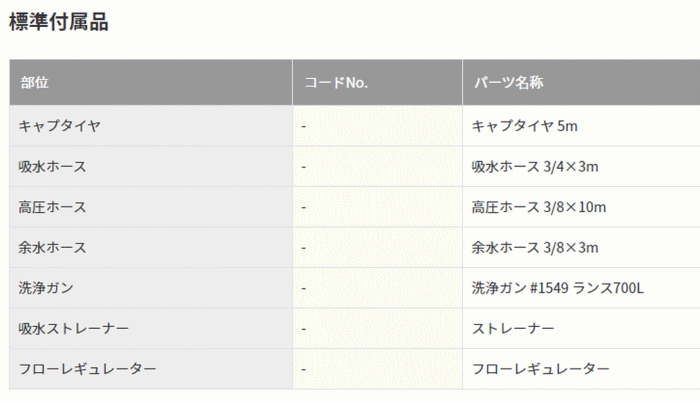Click the 高圧ホース 3/8×10m part name

pos(539,207)
